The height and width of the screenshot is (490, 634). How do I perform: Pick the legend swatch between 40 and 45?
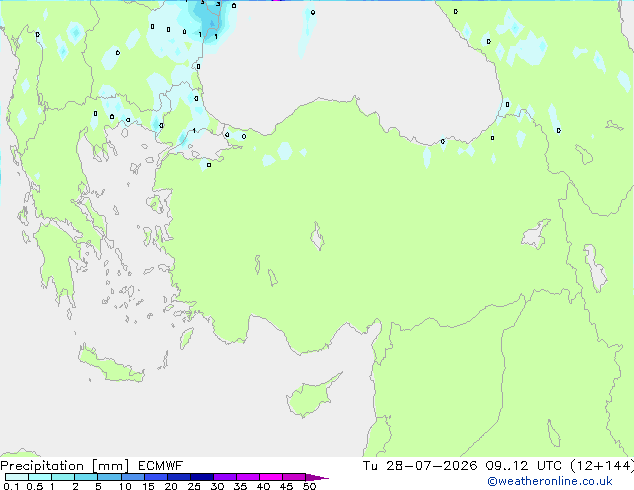(x=271, y=477)
